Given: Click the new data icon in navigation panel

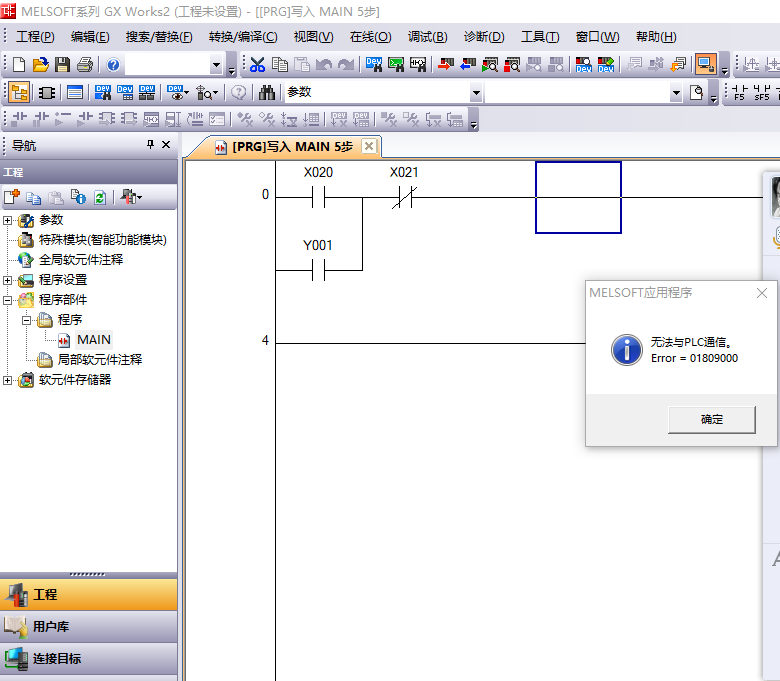Looking at the screenshot, I should tap(12, 197).
